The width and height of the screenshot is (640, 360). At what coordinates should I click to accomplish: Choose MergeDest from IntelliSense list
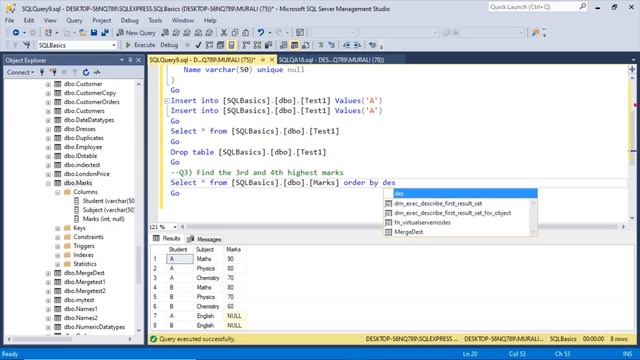(x=409, y=232)
